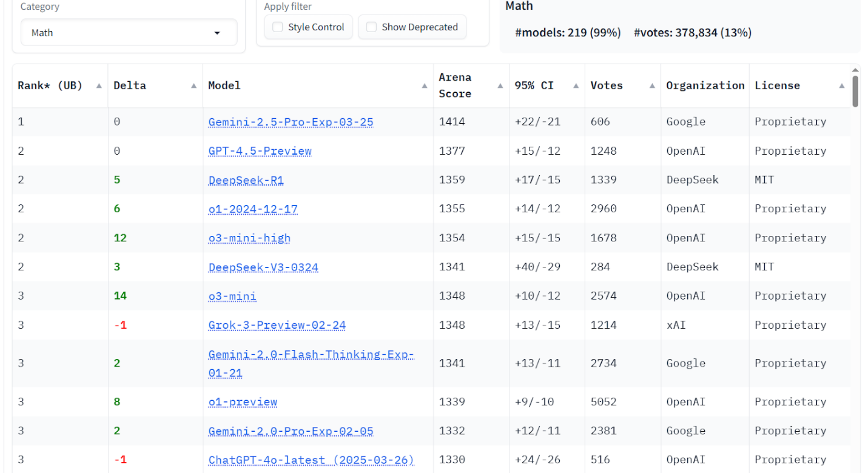Click the Arena Score cell 1354

[x=452, y=238]
